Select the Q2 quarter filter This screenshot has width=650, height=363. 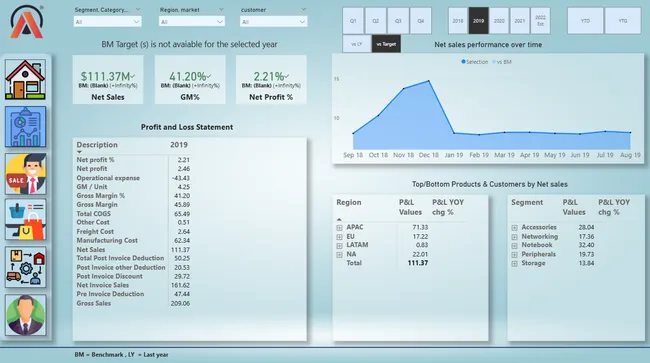[376, 21]
